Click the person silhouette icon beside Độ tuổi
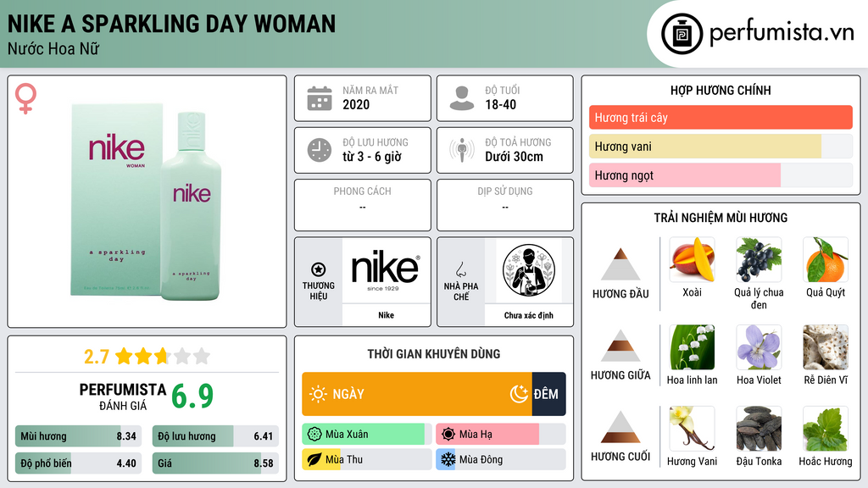Screen dimensions: 868x488 click(x=462, y=98)
